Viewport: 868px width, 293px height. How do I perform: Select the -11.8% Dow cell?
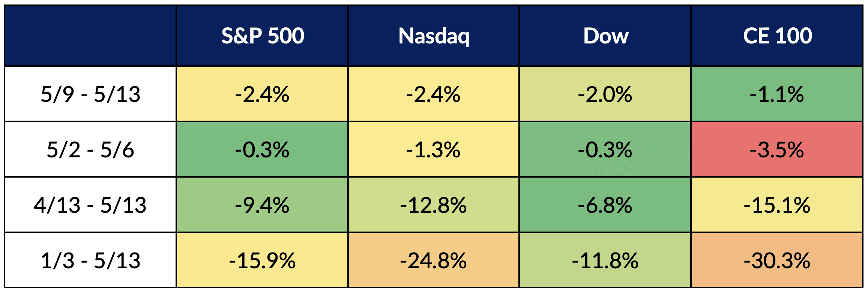tap(605, 260)
